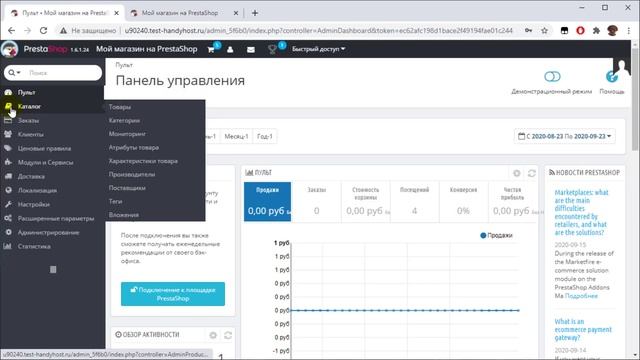Click the Подробнее news link
640x360 pixels.
click(x=581, y=296)
